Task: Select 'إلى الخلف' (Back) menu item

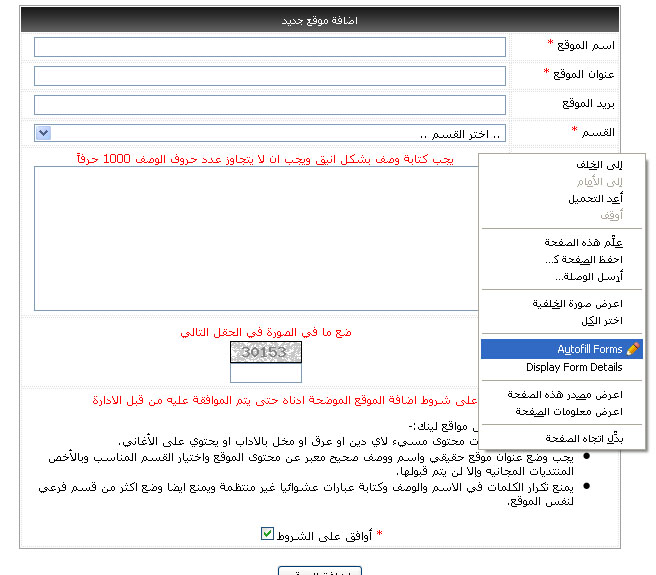Action: [561, 165]
